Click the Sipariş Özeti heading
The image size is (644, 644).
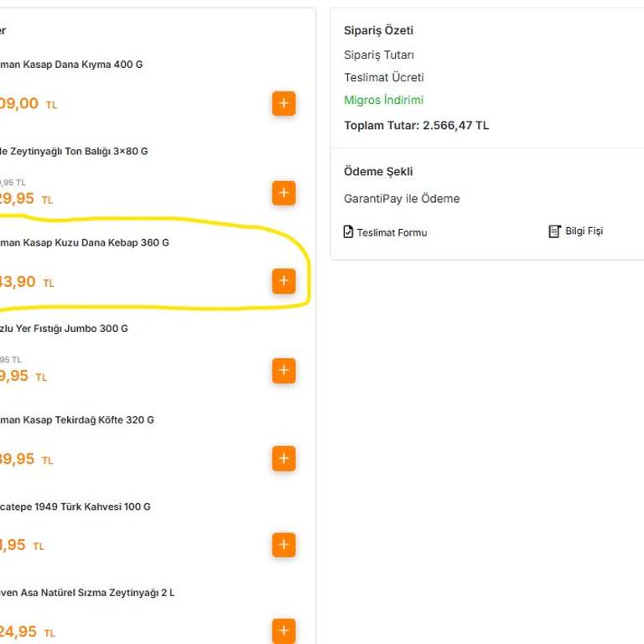tap(378, 31)
